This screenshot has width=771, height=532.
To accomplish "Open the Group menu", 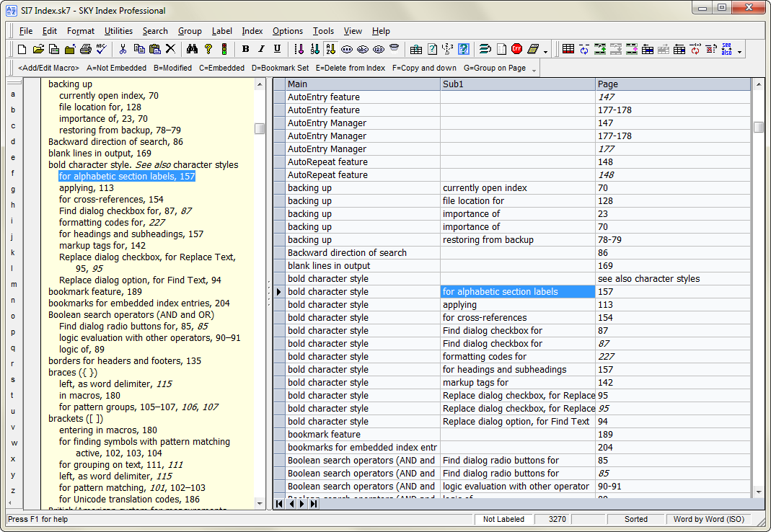I will [x=190, y=31].
